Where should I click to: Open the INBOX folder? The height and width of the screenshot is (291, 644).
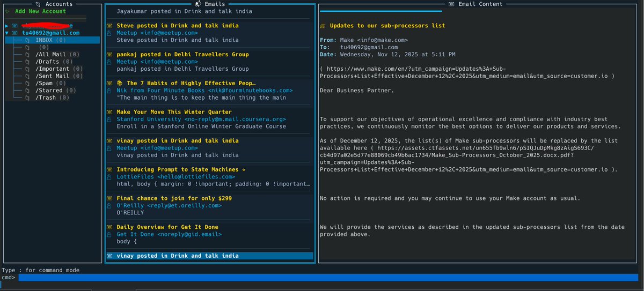[52, 40]
